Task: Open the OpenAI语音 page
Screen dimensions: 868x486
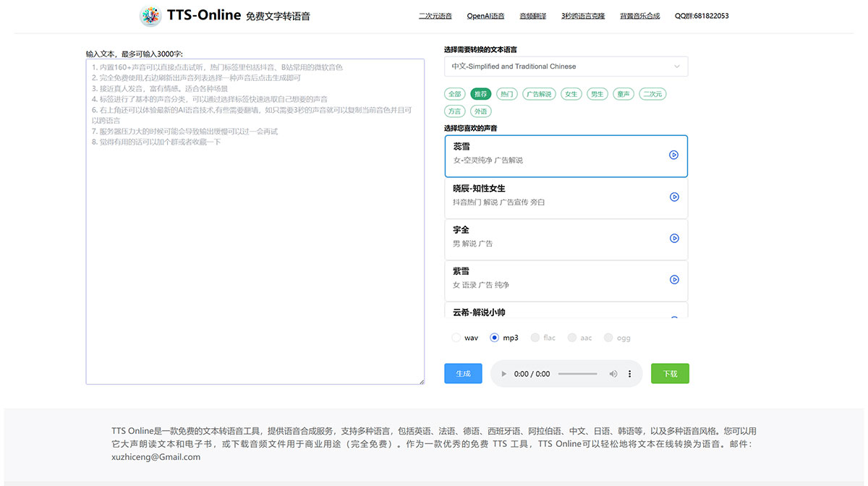Action: click(483, 15)
